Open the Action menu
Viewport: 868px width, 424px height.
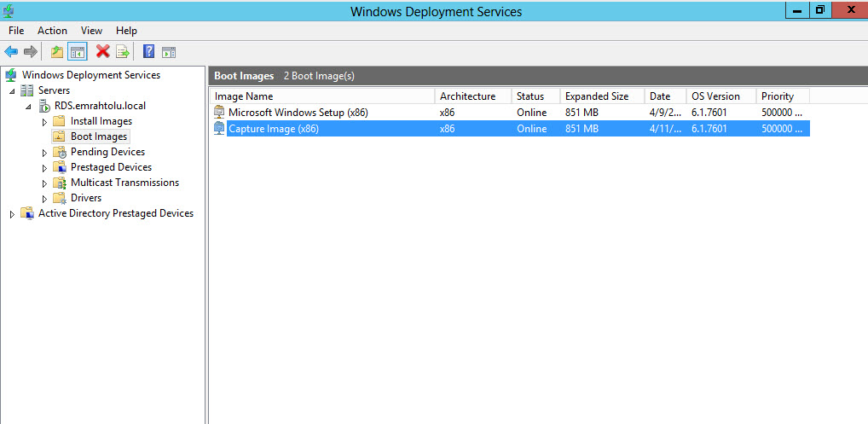(52, 31)
